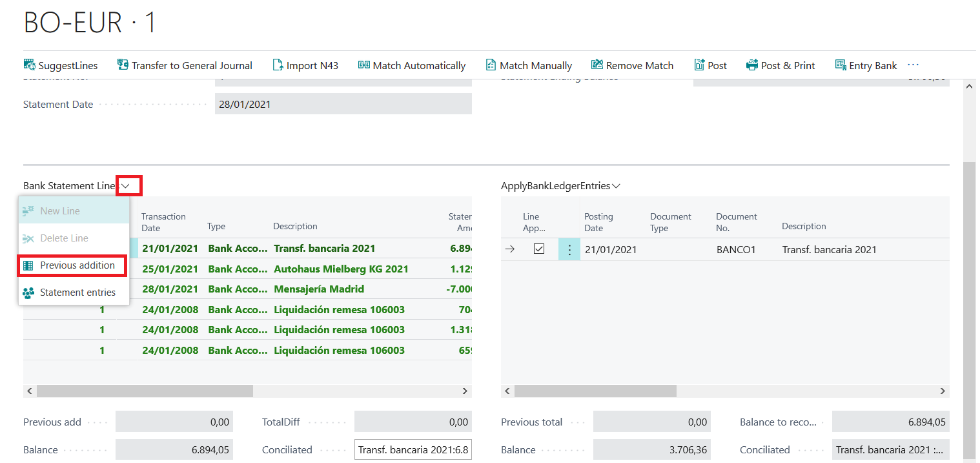Click the Previous add value field

click(174, 422)
